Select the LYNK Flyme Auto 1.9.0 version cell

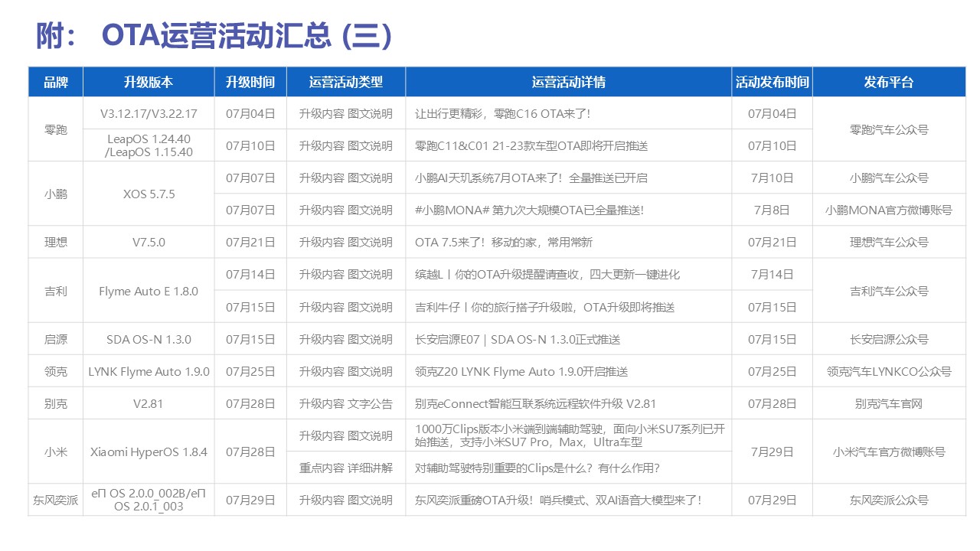[x=149, y=371]
